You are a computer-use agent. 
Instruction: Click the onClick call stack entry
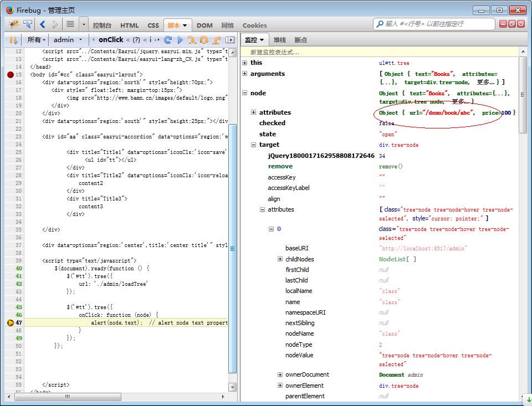point(111,40)
